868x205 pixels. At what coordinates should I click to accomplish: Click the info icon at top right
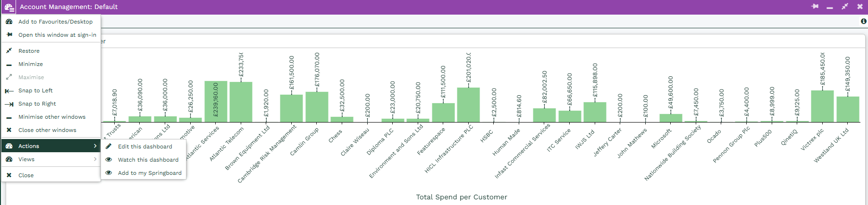[864, 21]
